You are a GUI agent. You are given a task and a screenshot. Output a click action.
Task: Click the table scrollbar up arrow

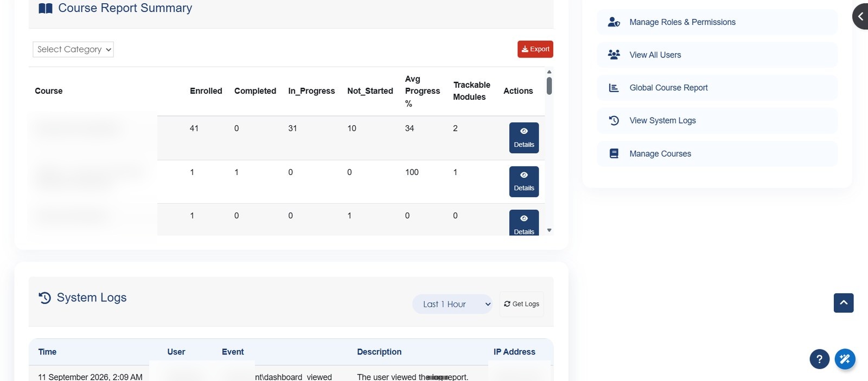pyautogui.click(x=549, y=72)
